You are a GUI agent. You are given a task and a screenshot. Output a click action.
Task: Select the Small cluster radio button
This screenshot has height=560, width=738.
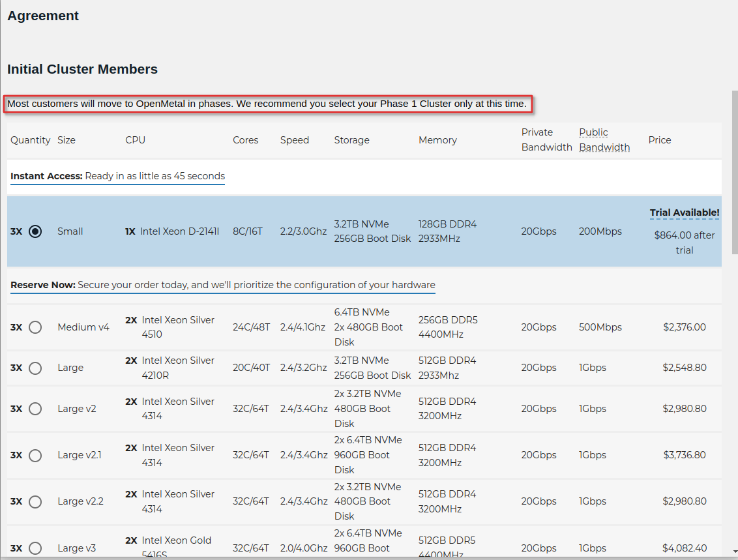pyautogui.click(x=35, y=231)
